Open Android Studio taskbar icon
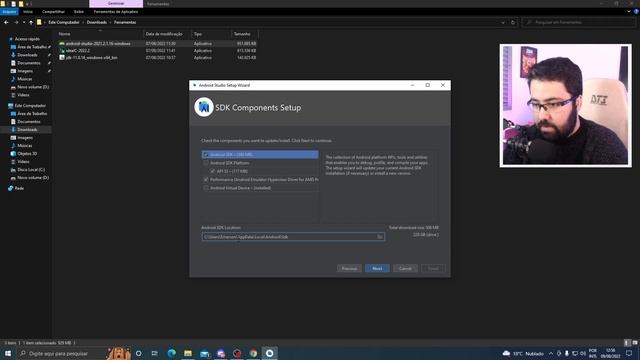640x360 pixels. pyautogui.click(x=270, y=353)
